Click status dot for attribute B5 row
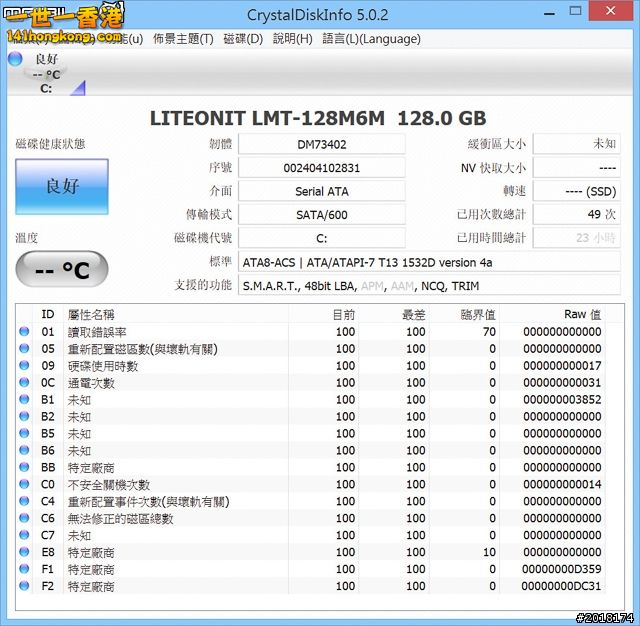 pyautogui.click(x=24, y=433)
